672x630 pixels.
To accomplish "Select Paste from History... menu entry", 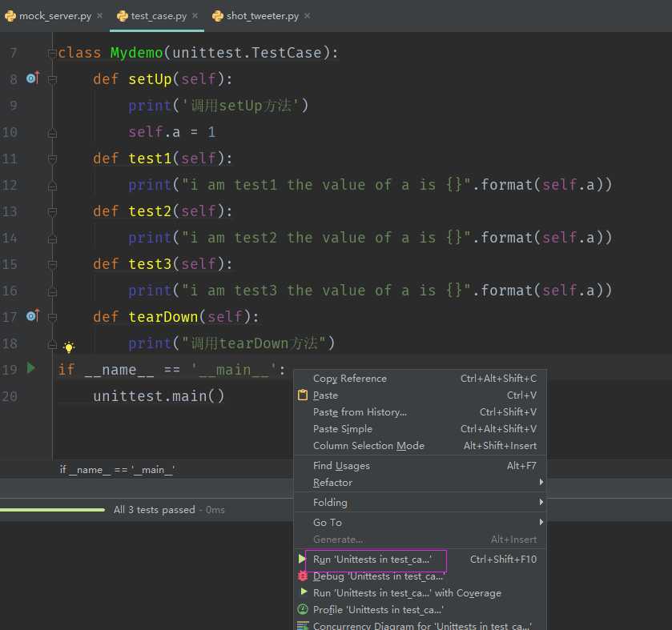I will point(420,411).
